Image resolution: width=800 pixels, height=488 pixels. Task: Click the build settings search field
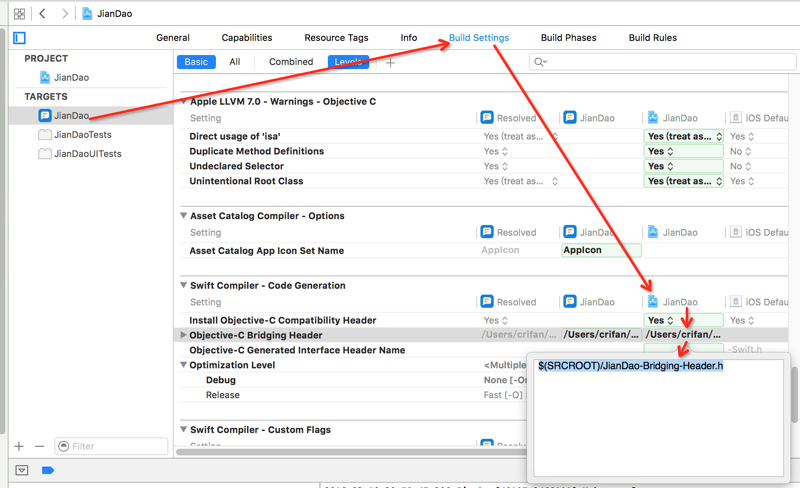click(x=662, y=62)
